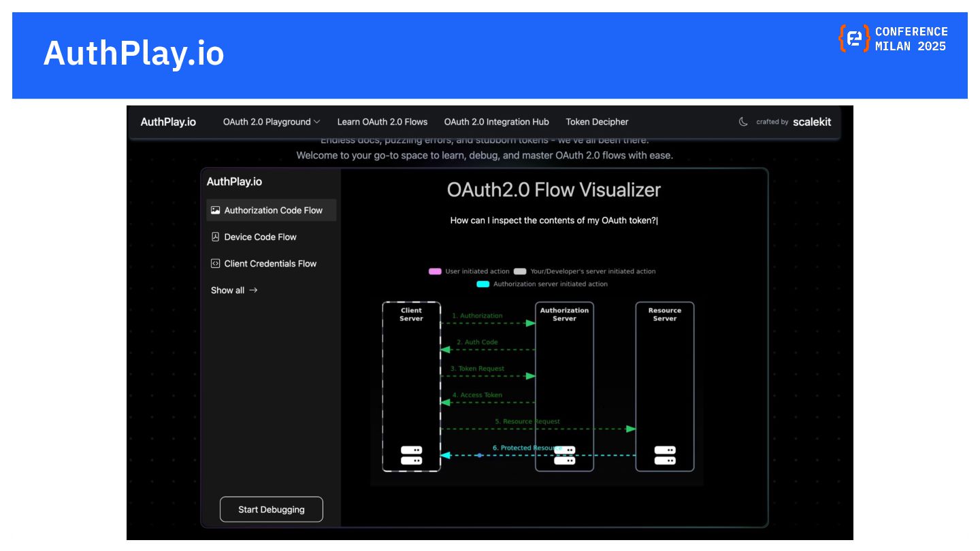Click the Authorization Server rack icon

pos(564,455)
